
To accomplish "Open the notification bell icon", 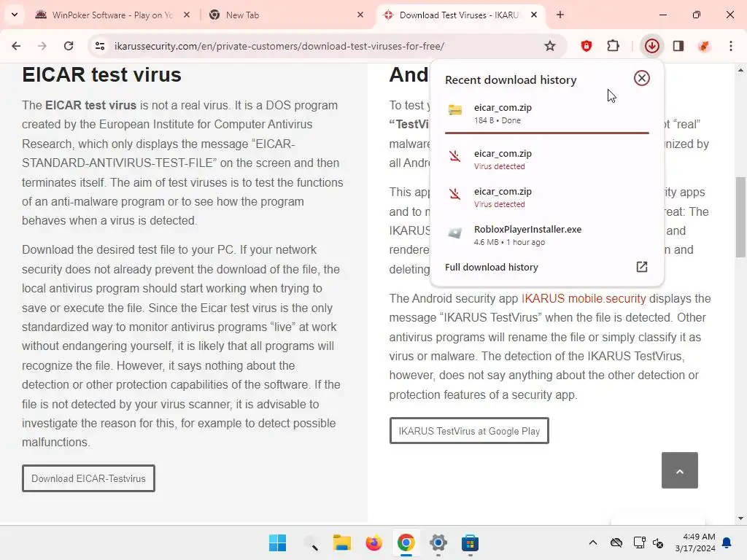I will pyautogui.click(x=727, y=542).
